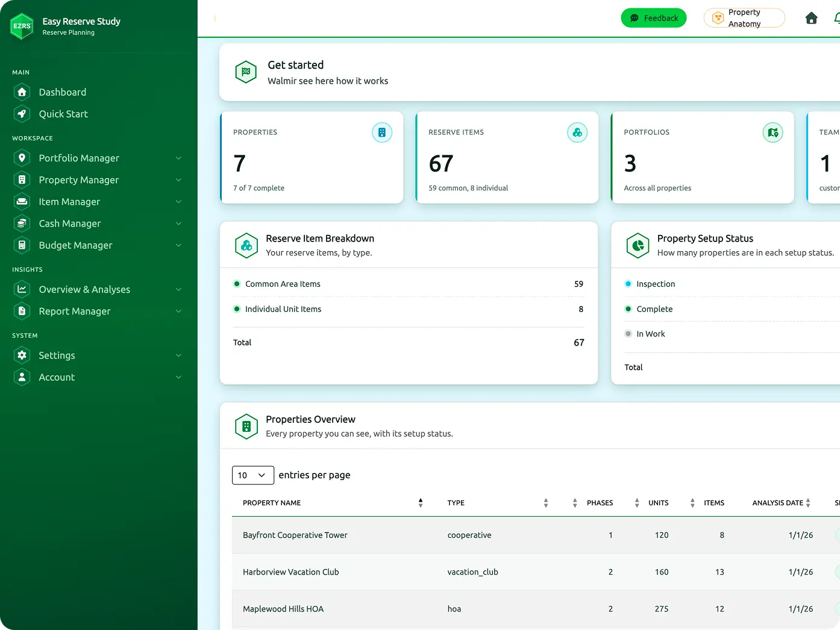Image resolution: width=840 pixels, height=630 pixels.
Task: Expand the Item Manager chevron
Action: click(x=178, y=201)
